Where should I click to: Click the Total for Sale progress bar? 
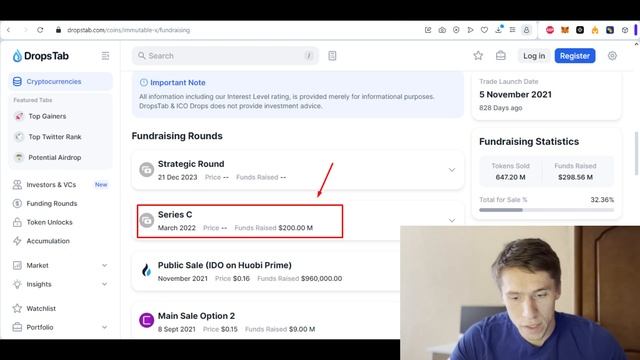(546, 210)
